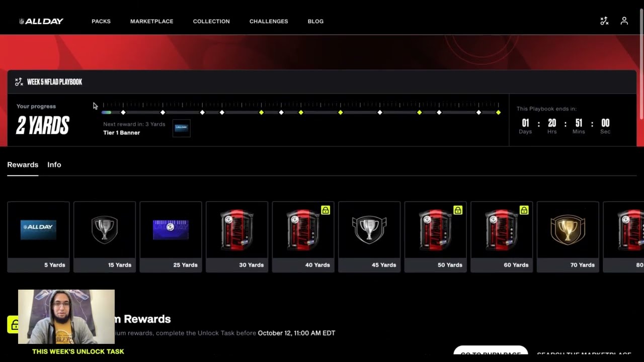Switch to the Info tab
The image size is (644, 362).
click(54, 165)
